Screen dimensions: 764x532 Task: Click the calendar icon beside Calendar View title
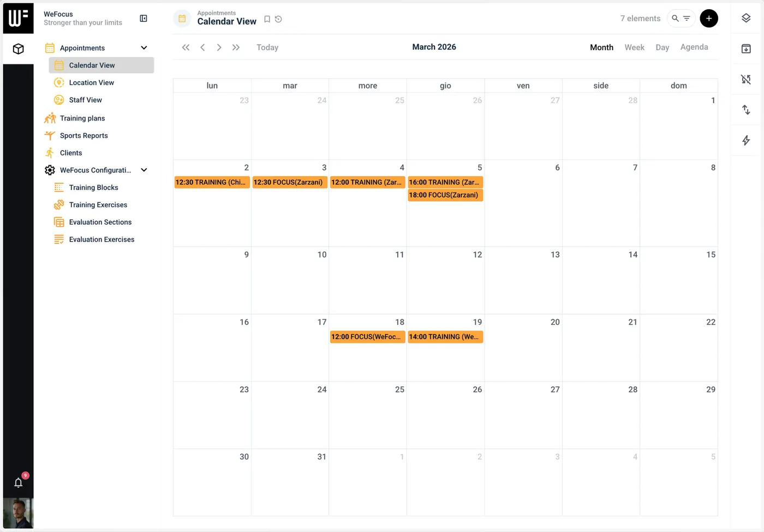tap(182, 19)
